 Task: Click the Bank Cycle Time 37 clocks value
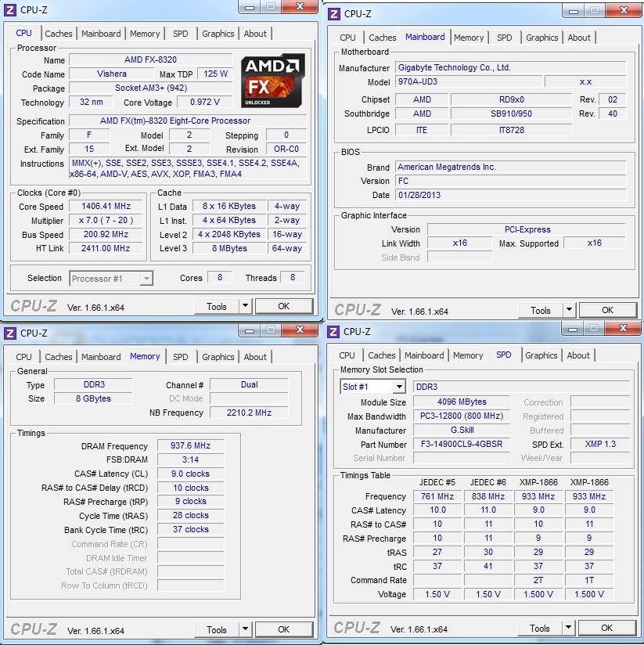point(190,529)
